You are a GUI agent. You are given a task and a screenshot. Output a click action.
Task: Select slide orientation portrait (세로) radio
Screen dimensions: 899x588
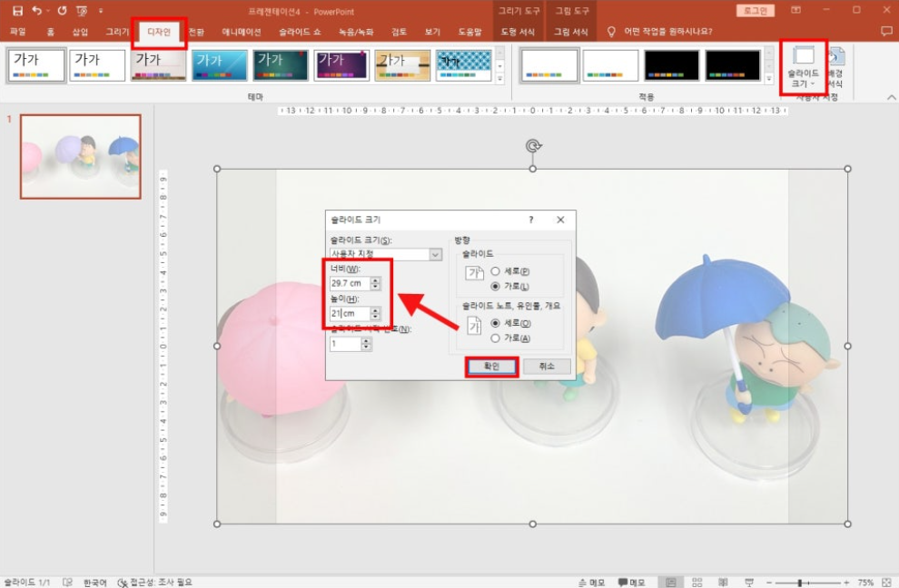click(x=496, y=271)
